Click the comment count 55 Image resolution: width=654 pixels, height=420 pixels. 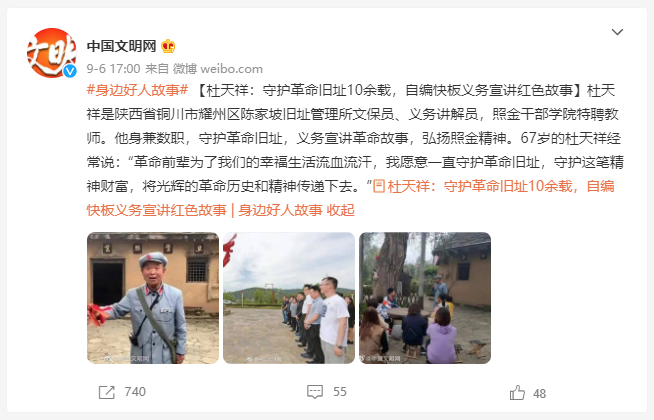point(340,392)
